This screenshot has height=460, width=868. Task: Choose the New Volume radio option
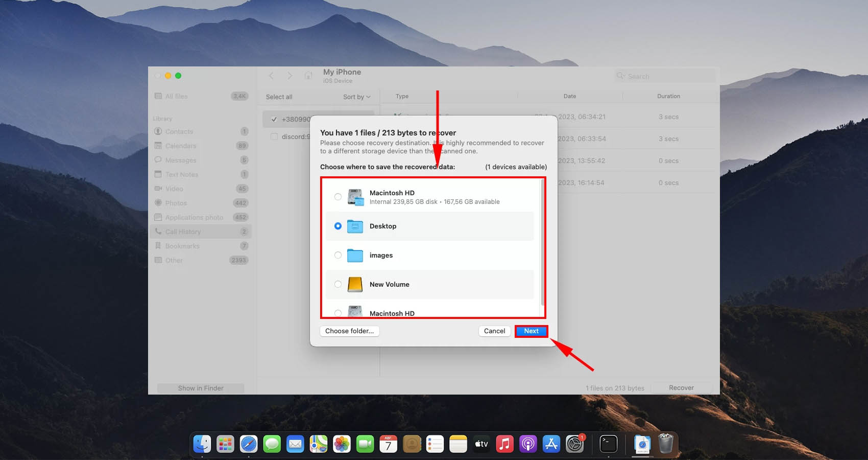pos(338,284)
